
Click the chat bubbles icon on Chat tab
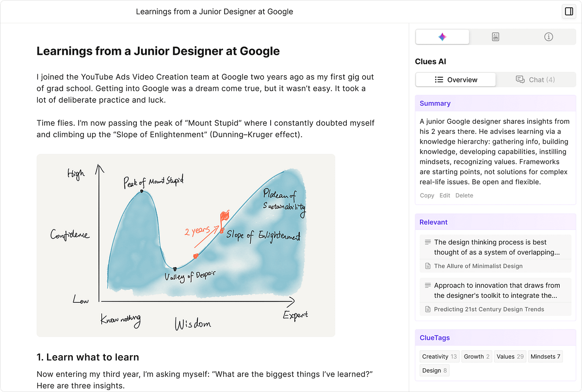point(520,80)
